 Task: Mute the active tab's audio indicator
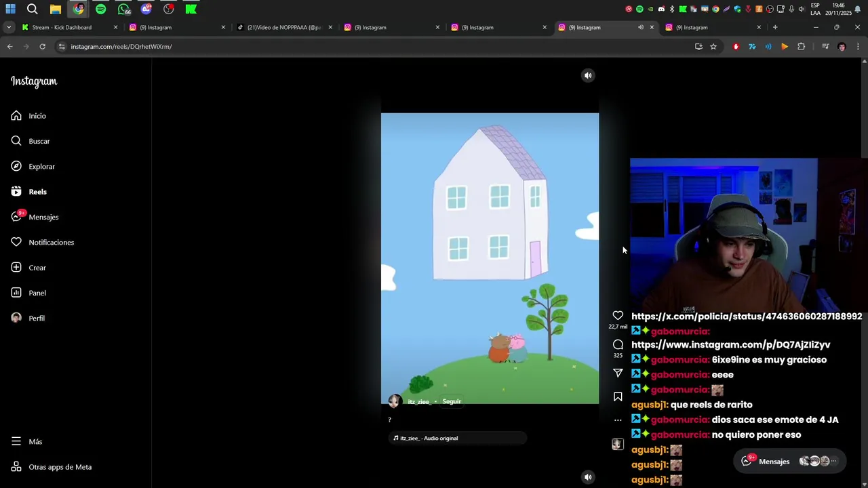[640, 28]
